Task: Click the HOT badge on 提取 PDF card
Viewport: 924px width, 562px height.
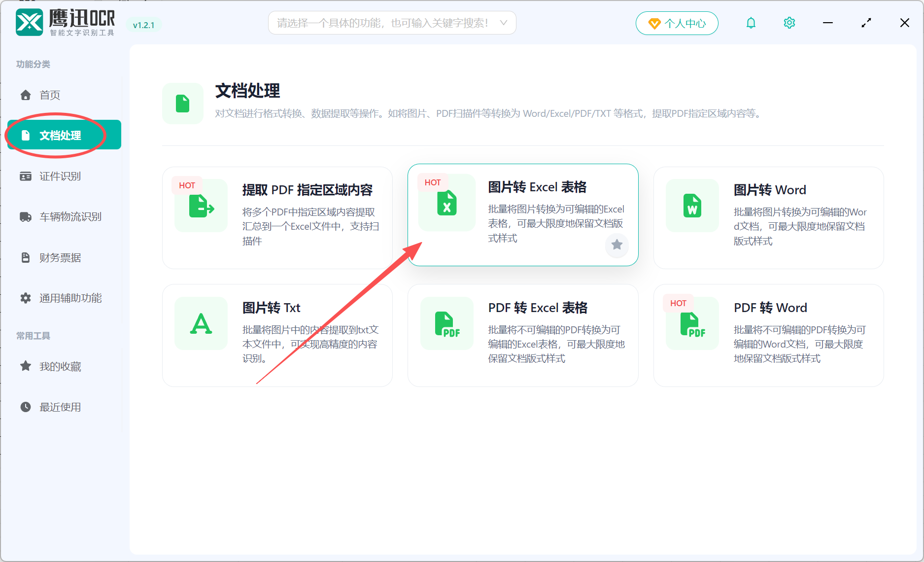Action: [x=187, y=185]
